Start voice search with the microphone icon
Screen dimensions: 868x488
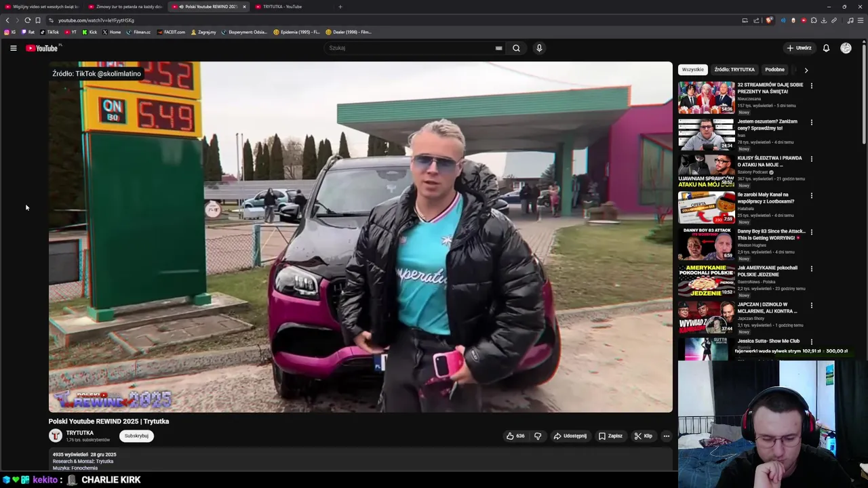tap(539, 48)
